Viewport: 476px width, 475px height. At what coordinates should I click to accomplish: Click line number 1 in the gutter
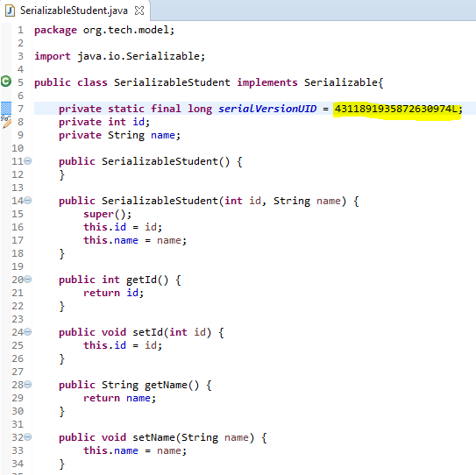coord(20,30)
